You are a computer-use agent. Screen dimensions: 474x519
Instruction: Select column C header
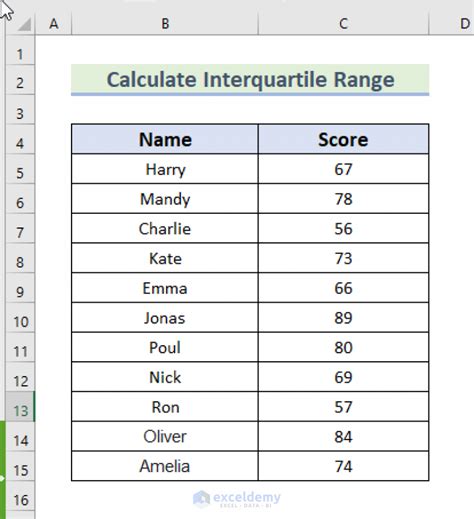click(x=343, y=24)
